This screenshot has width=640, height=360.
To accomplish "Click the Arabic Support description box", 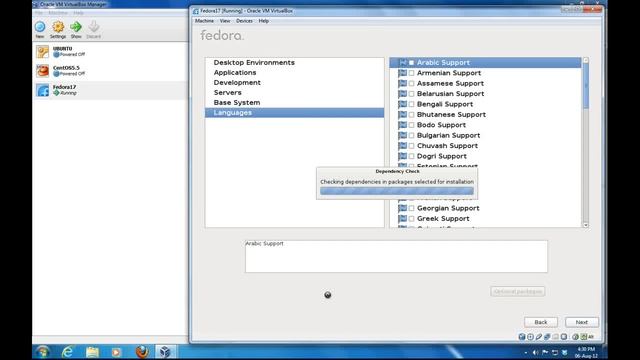I will [x=396, y=256].
